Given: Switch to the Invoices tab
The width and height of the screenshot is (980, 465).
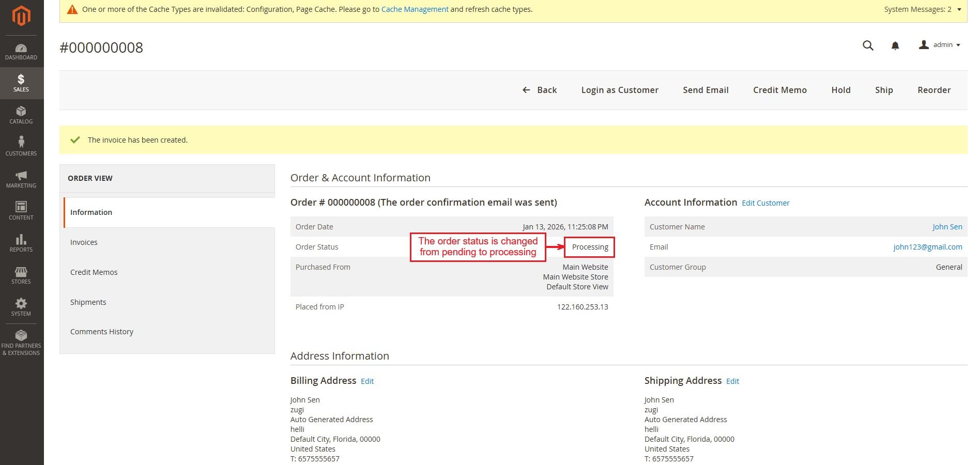Looking at the screenshot, I should 84,242.
